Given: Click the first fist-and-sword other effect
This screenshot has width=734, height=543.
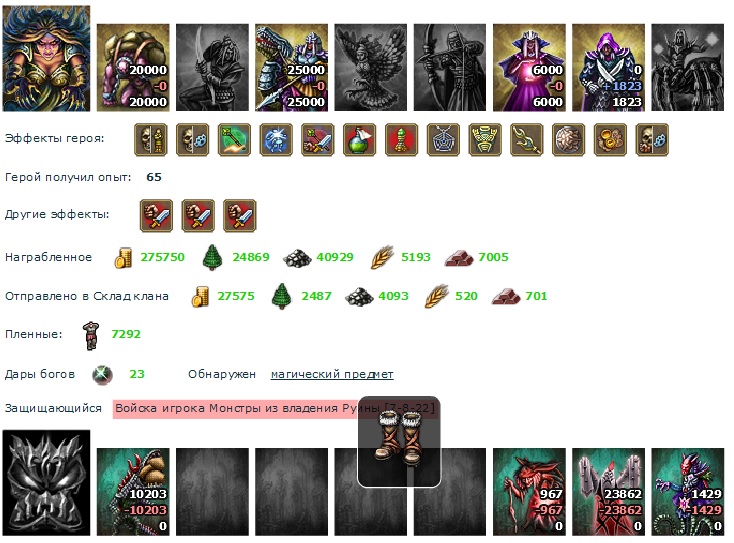Looking at the screenshot, I should (x=156, y=215).
